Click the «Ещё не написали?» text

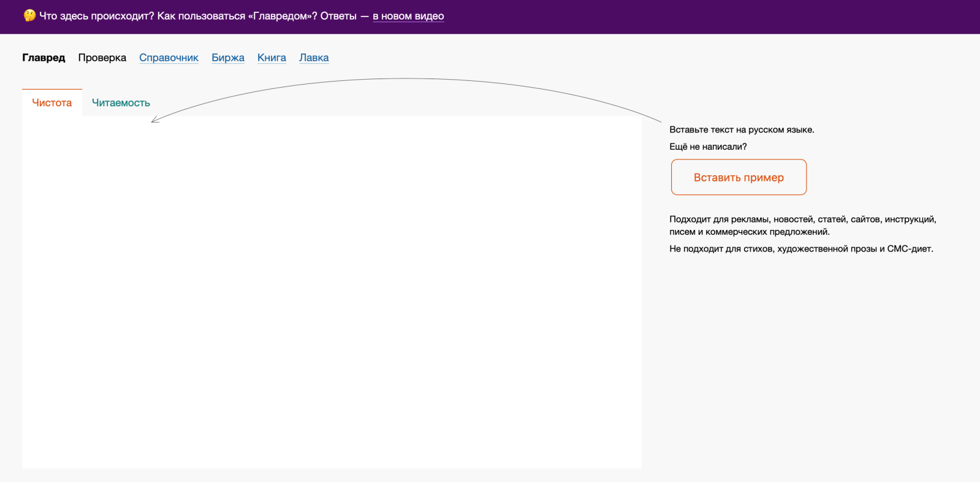tap(708, 147)
